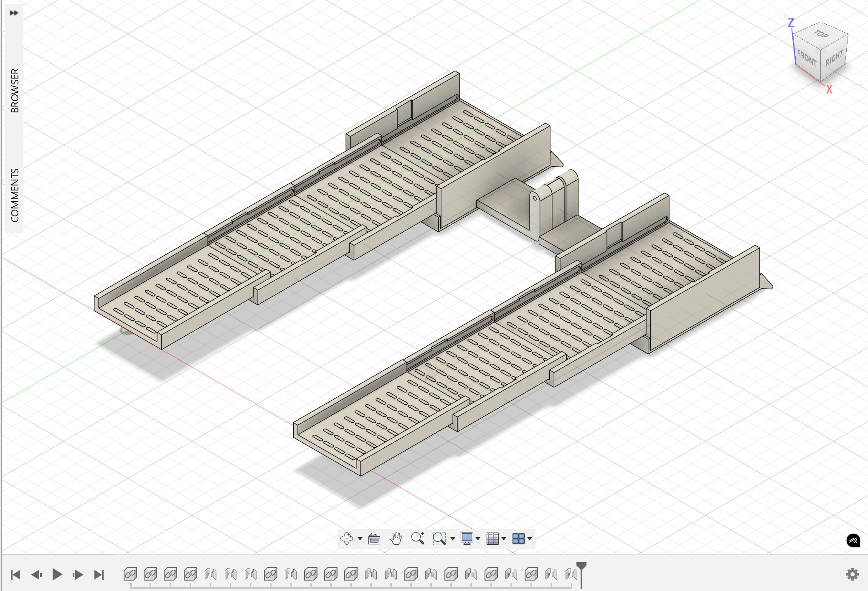Viewport: 868px width, 591px height.
Task: Select the sixth timeline feature, a joint
Action: 231,574
